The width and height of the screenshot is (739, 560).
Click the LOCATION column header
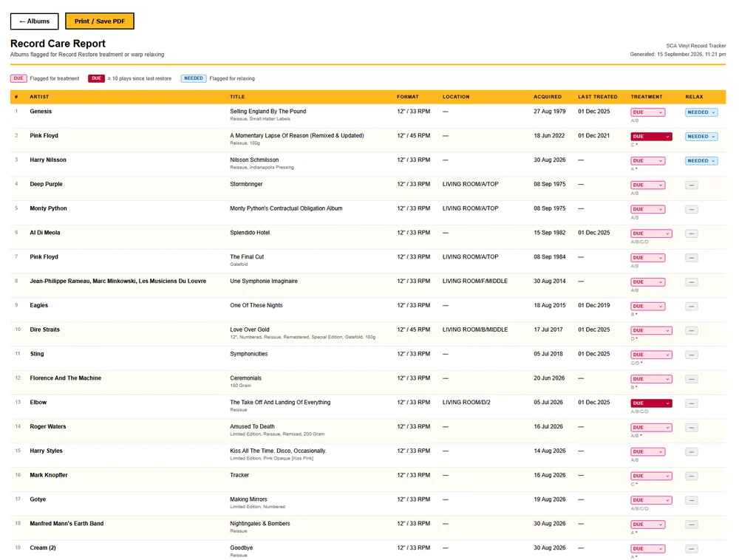click(456, 97)
